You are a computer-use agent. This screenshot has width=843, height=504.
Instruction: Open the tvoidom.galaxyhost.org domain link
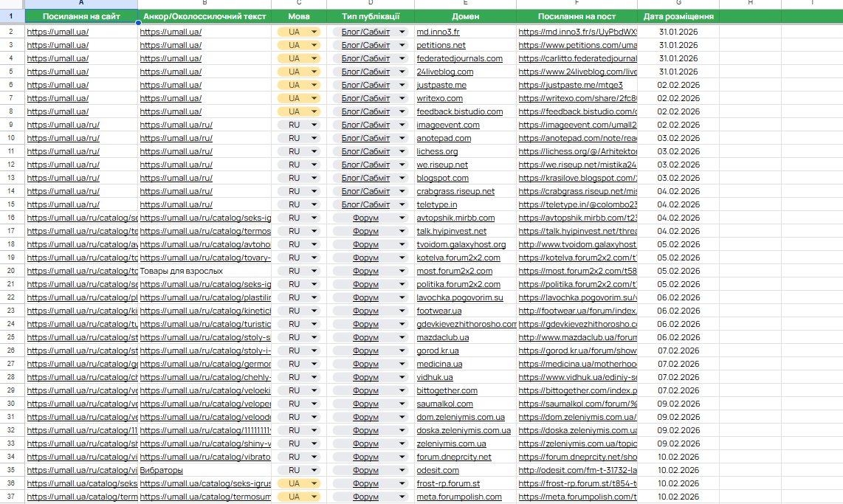(461, 244)
